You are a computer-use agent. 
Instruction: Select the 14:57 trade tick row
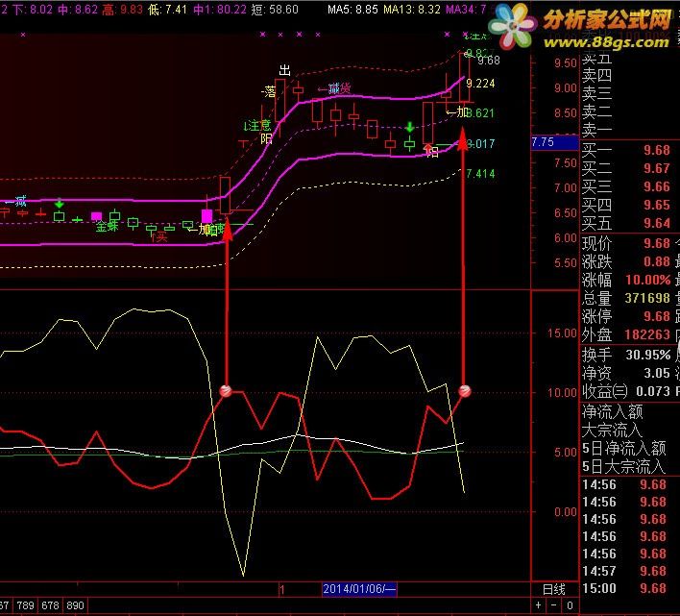[x=624, y=571]
